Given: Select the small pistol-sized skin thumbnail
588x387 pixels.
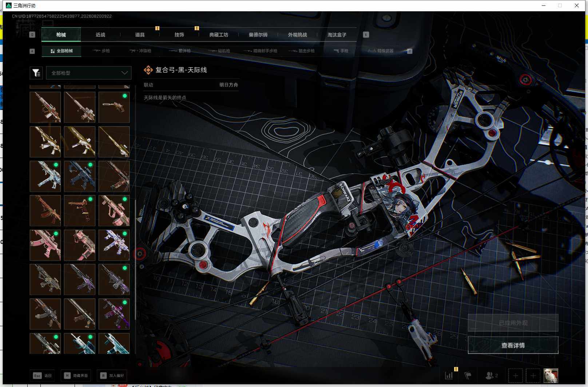Looking at the screenshot, I should click(114, 107).
